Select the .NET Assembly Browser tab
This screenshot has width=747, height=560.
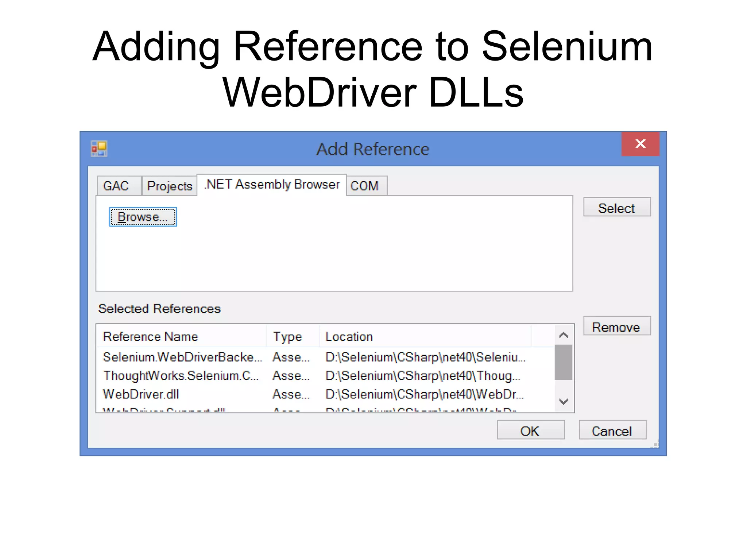point(272,185)
